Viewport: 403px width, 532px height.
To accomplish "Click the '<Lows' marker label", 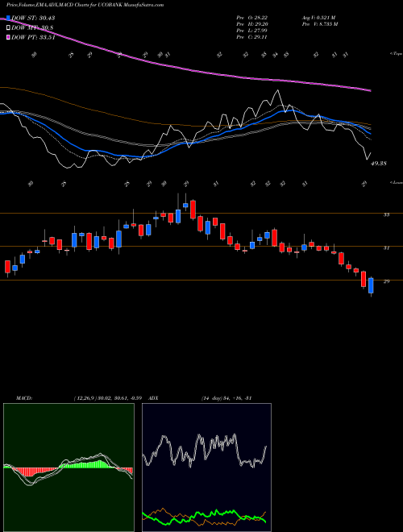I will [396, 182].
